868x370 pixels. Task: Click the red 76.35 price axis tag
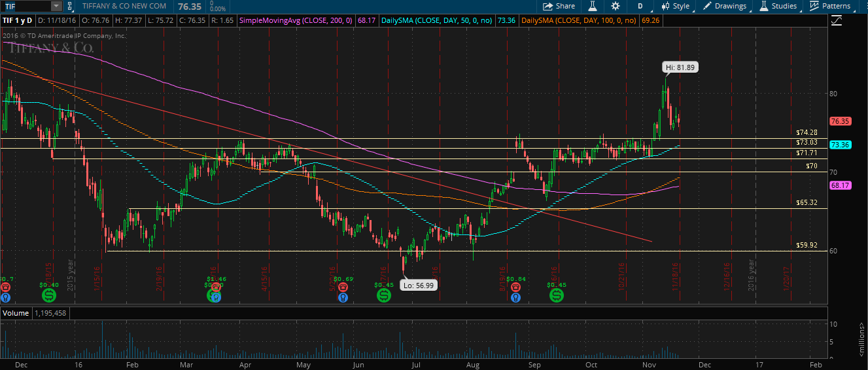coord(839,121)
